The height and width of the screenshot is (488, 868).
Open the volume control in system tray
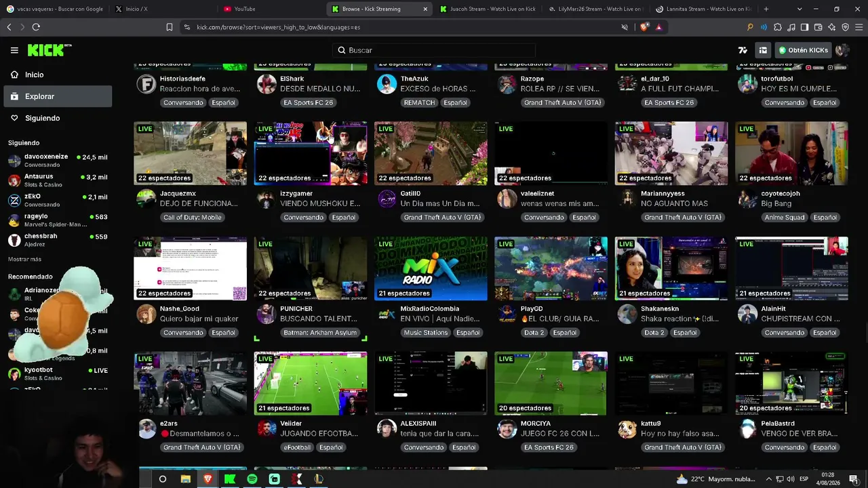pos(791,479)
